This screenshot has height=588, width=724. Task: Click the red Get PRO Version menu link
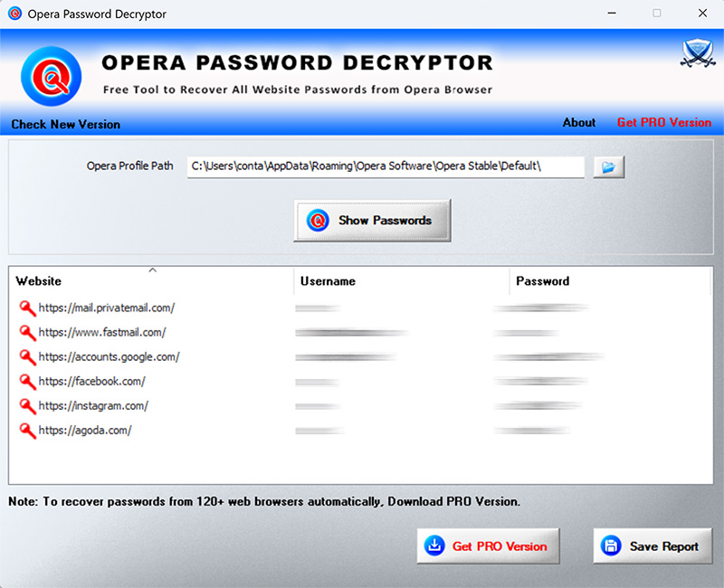[663, 122]
